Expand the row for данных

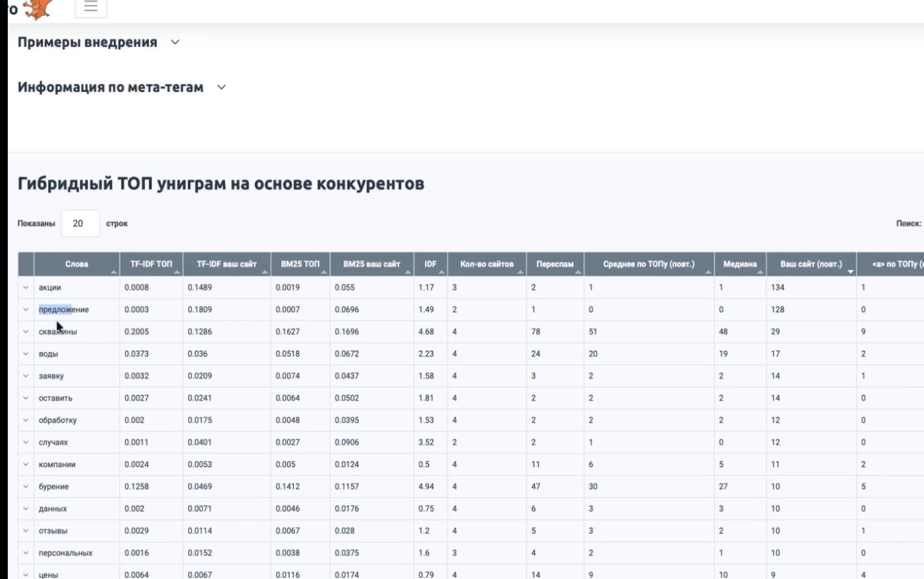point(26,508)
